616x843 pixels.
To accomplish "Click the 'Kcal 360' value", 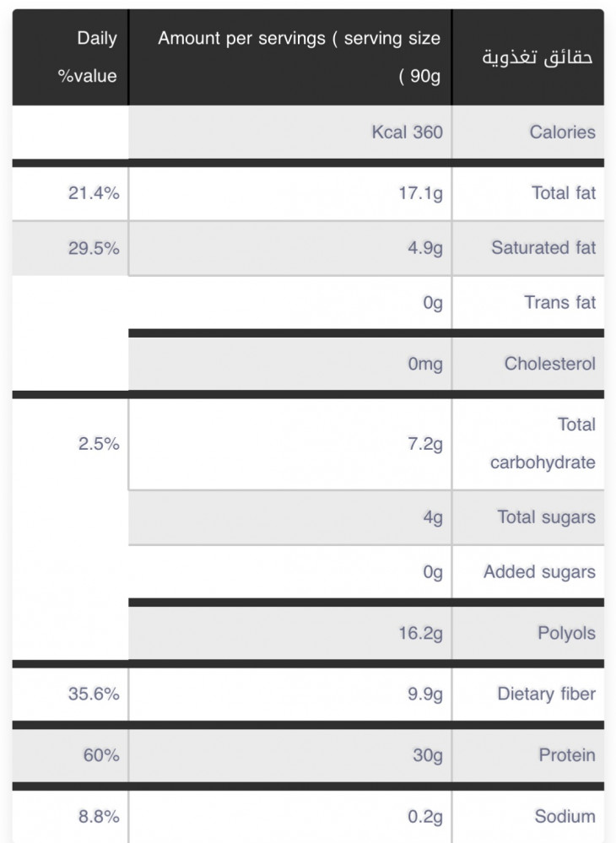I will coord(408,132).
